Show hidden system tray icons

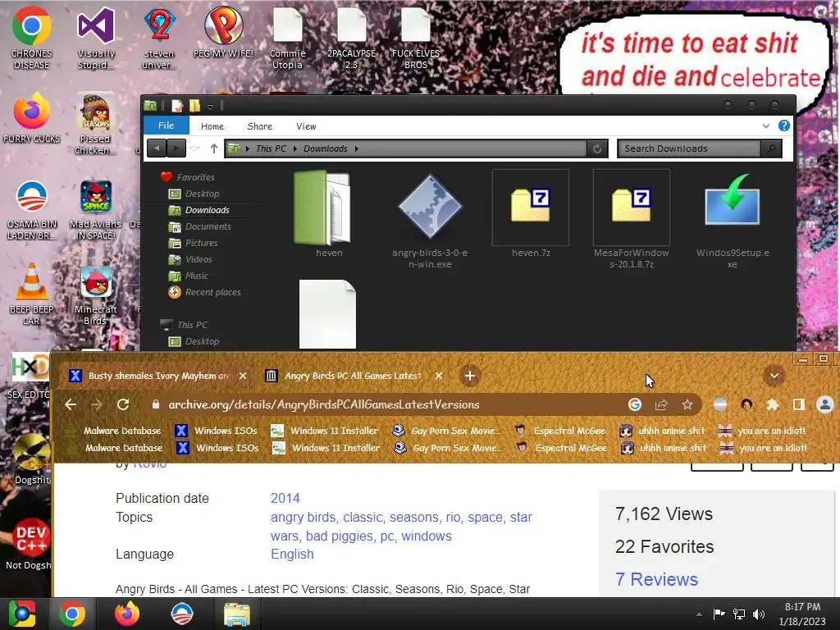[x=699, y=614]
